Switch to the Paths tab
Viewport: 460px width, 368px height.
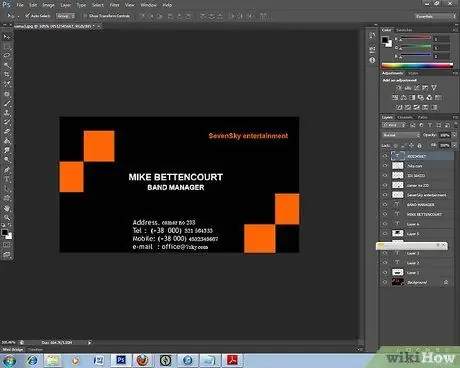click(x=422, y=117)
